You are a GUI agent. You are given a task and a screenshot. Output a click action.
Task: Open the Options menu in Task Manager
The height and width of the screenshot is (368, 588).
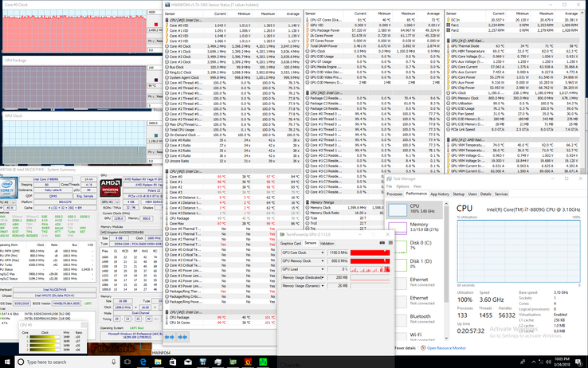point(402,186)
